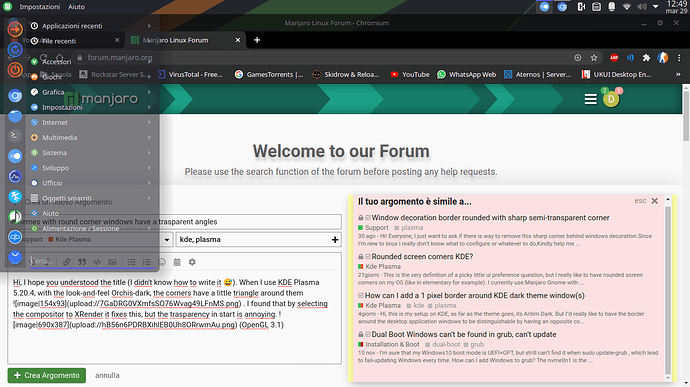Viewport: 690px width, 387px height.
Task: Expand the Grafica submenu arrow
Action: tap(149, 92)
